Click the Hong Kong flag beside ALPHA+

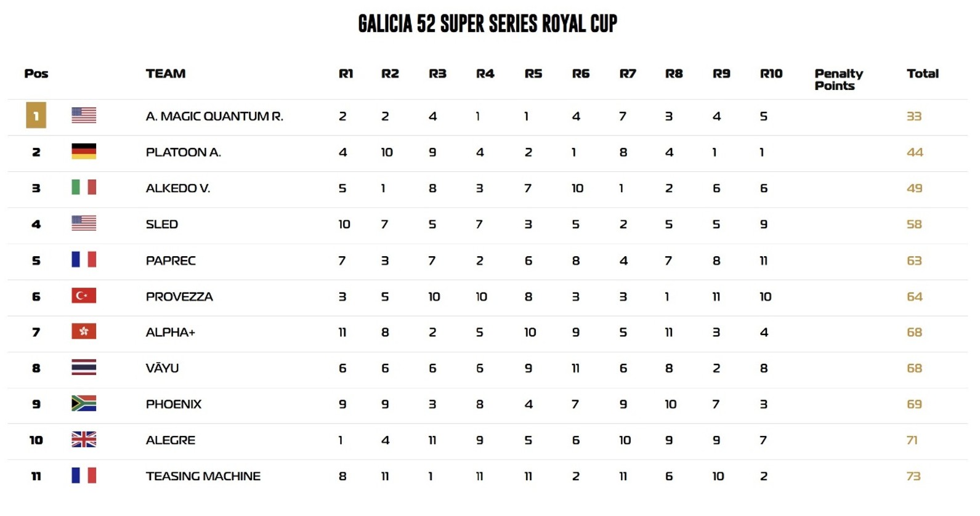84,332
